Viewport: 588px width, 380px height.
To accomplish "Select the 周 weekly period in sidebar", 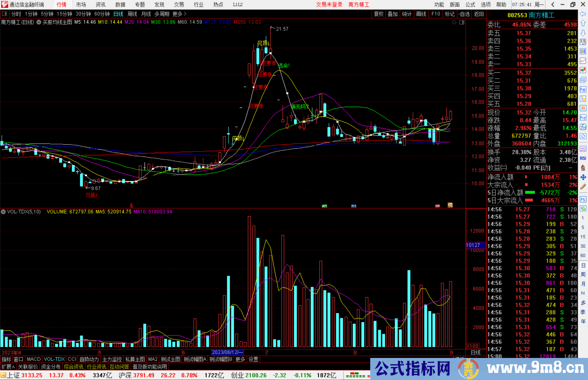I will point(583,274).
